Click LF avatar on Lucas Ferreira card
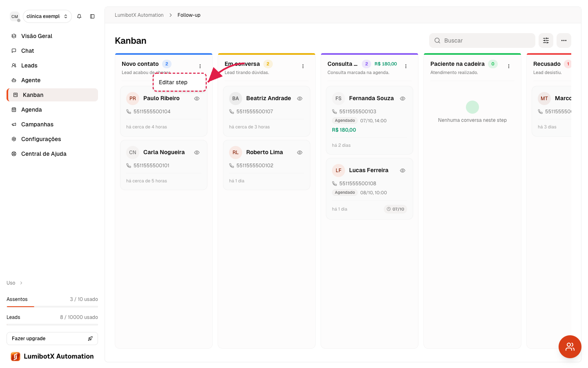This screenshot has width=588, height=368. click(339, 171)
